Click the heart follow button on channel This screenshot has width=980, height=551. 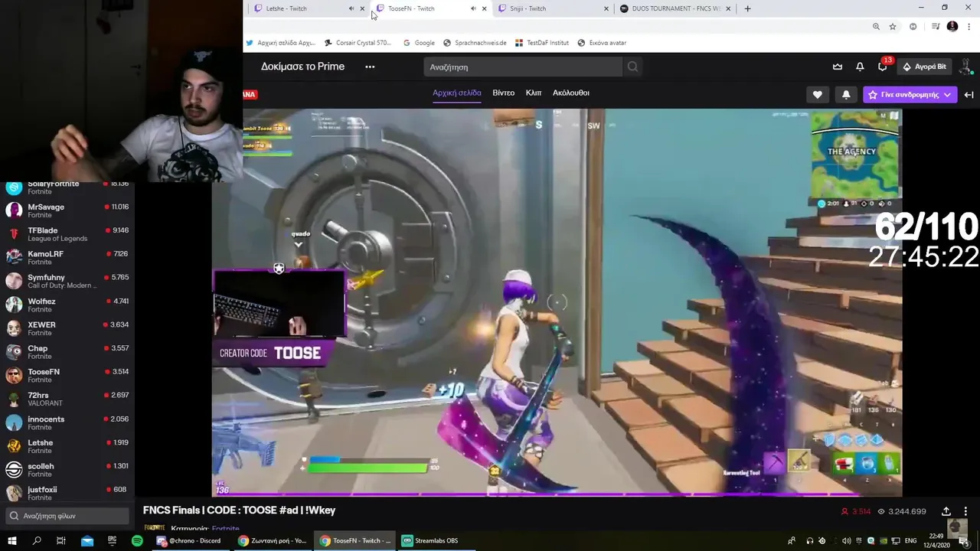click(x=818, y=94)
